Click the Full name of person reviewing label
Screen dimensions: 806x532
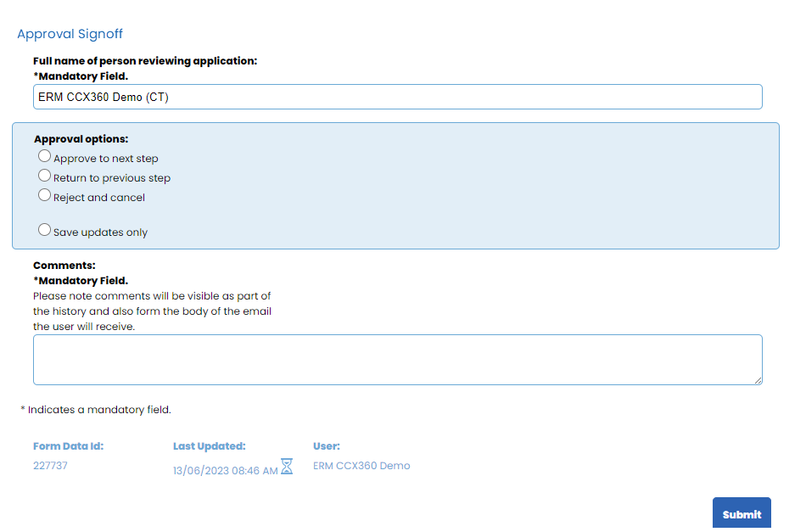click(x=145, y=60)
